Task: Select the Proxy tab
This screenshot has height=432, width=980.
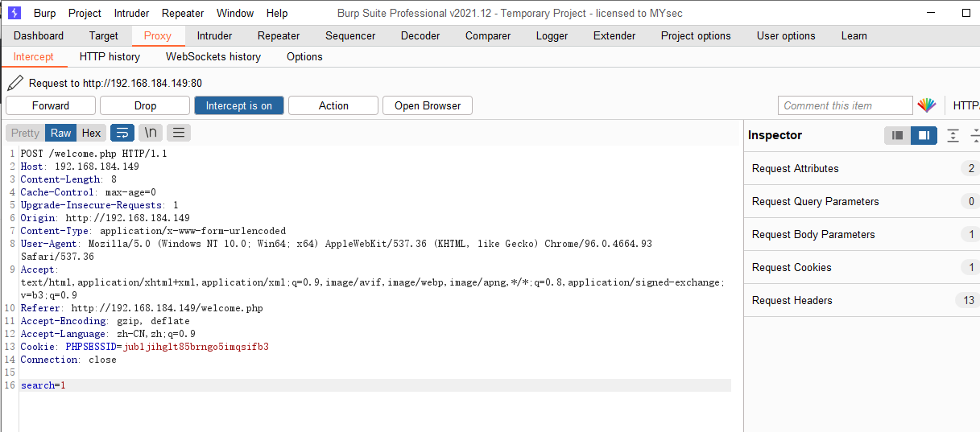Action: click(x=158, y=35)
